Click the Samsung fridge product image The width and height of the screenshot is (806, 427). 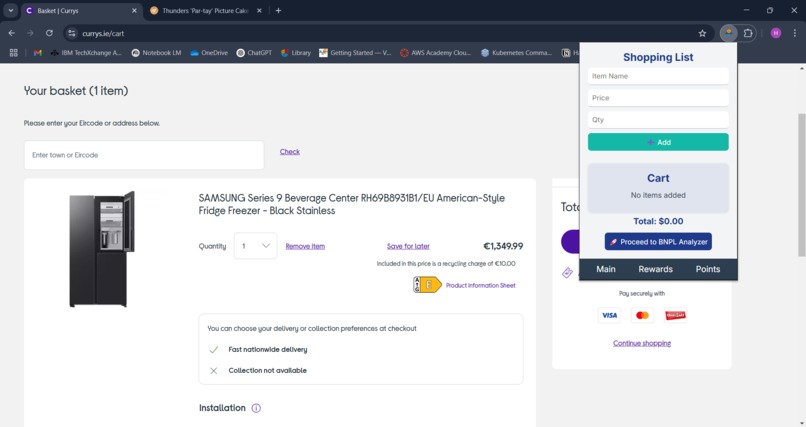coord(102,249)
